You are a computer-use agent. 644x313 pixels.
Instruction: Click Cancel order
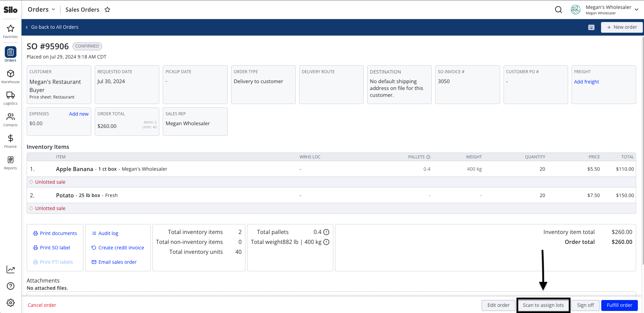click(42, 305)
